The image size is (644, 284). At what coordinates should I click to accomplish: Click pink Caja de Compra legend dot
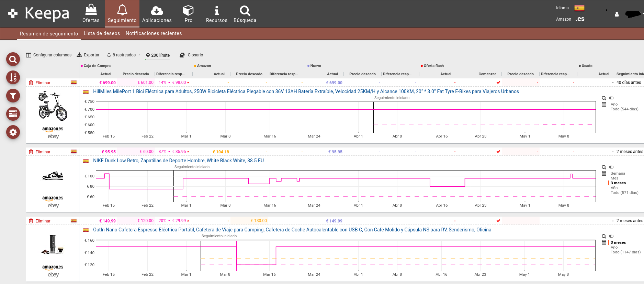tap(82, 66)
